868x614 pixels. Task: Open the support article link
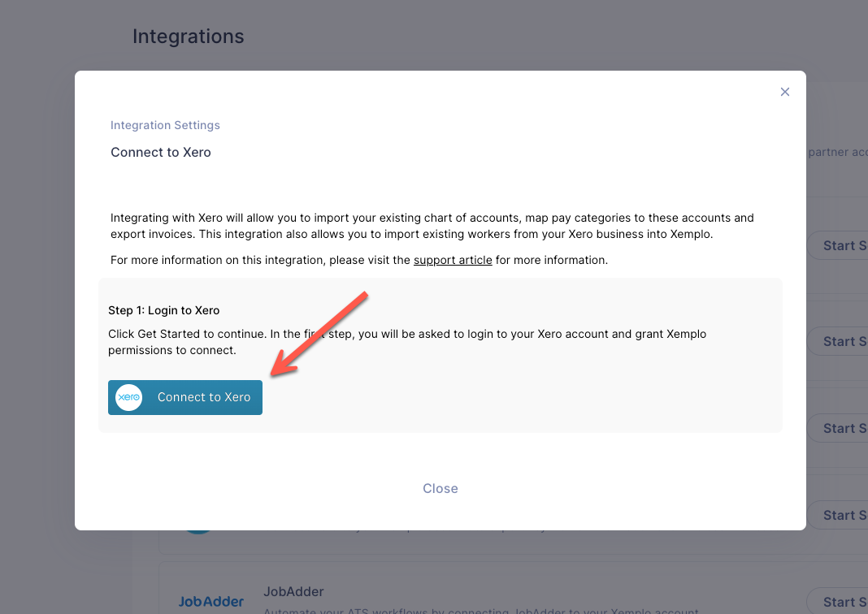tap(453, 260)
